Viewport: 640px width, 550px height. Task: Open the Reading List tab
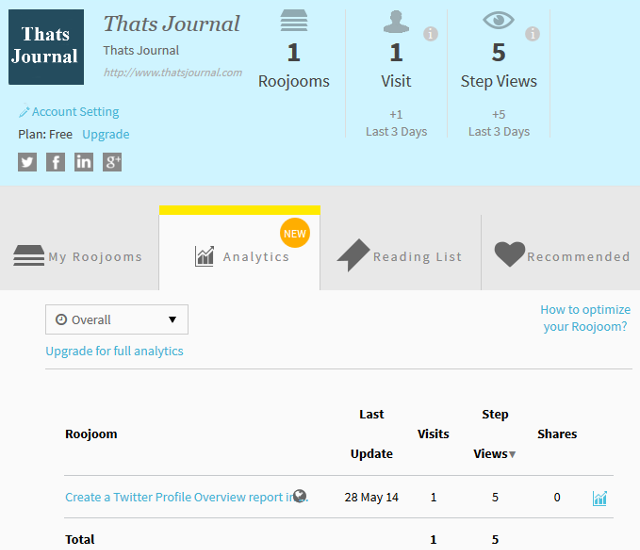click(x=400, y=255)
